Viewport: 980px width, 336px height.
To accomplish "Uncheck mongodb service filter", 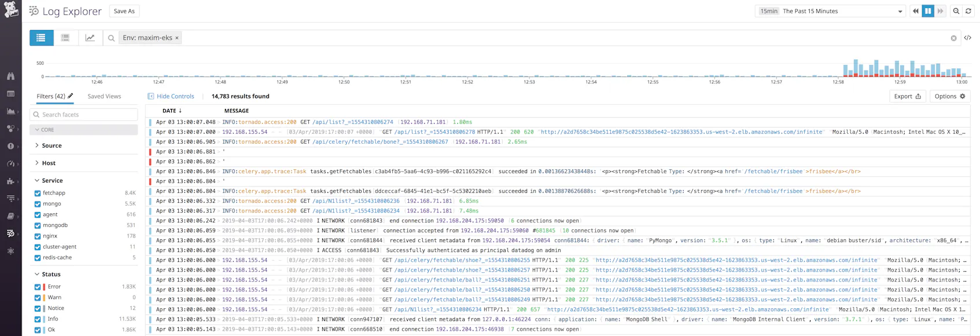I will click(38, 225).
